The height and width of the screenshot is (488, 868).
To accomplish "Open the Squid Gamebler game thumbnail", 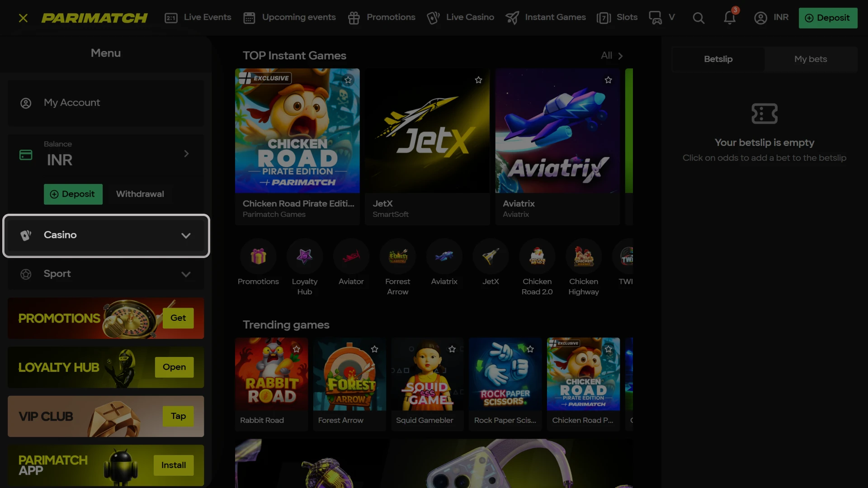I will [x=427, y=374].
